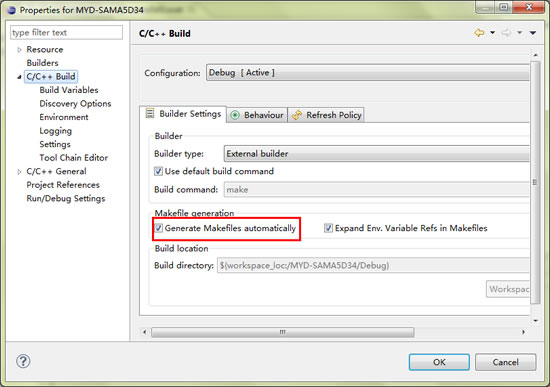550x387 pixels.
Task: Click the Refresh Policy arrows icon
Action: [297, 115]
